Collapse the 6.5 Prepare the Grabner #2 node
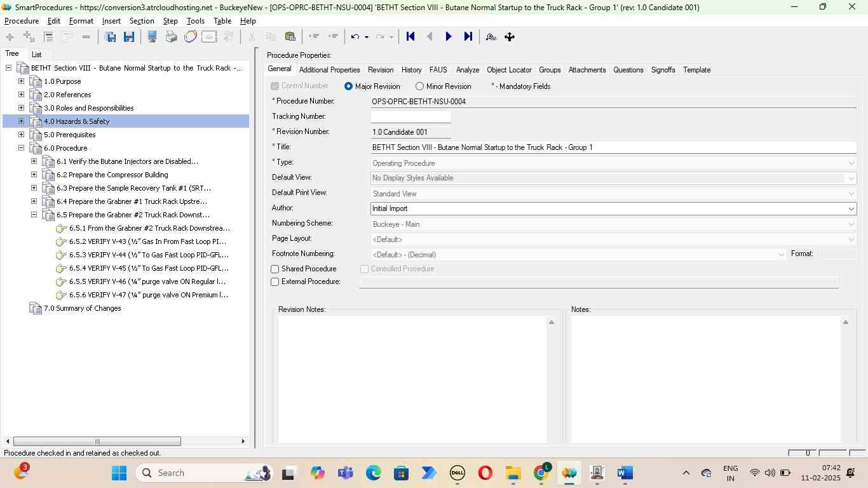The width and height of the screenshot is (868, 488). 34,215
